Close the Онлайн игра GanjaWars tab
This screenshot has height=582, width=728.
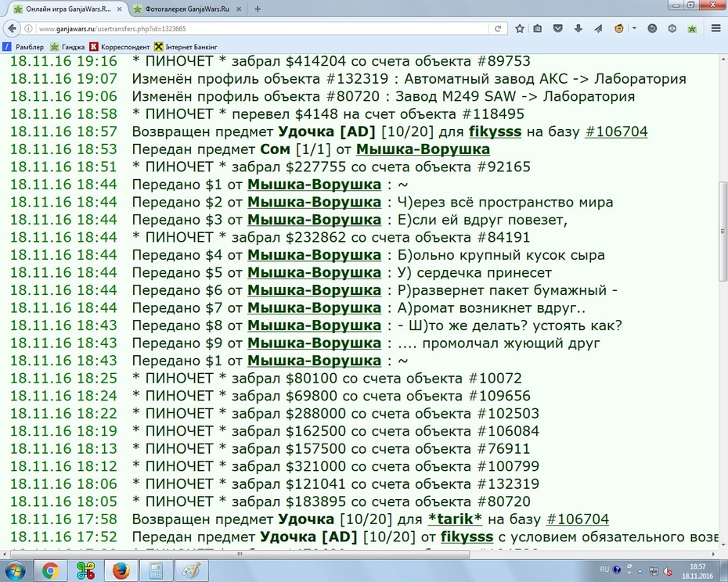pyautogui.click(x=119, y=9)
